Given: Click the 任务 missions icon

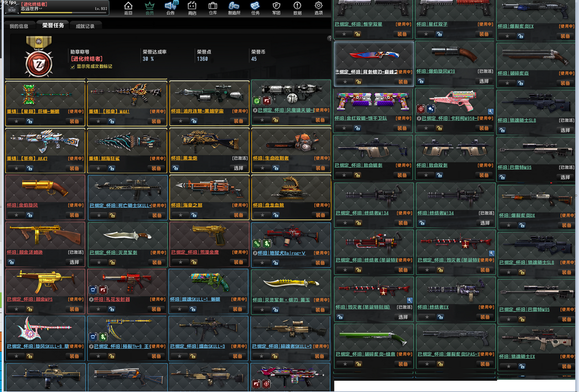Looking at the screenshot, I should [x=255, y=7].
